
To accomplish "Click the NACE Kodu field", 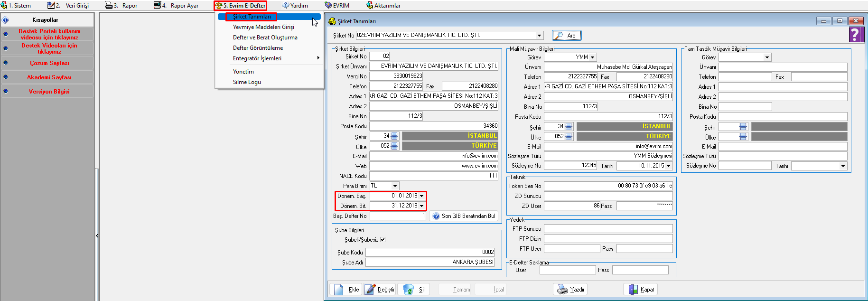I will pyautogui.click(x=434, y=176).
